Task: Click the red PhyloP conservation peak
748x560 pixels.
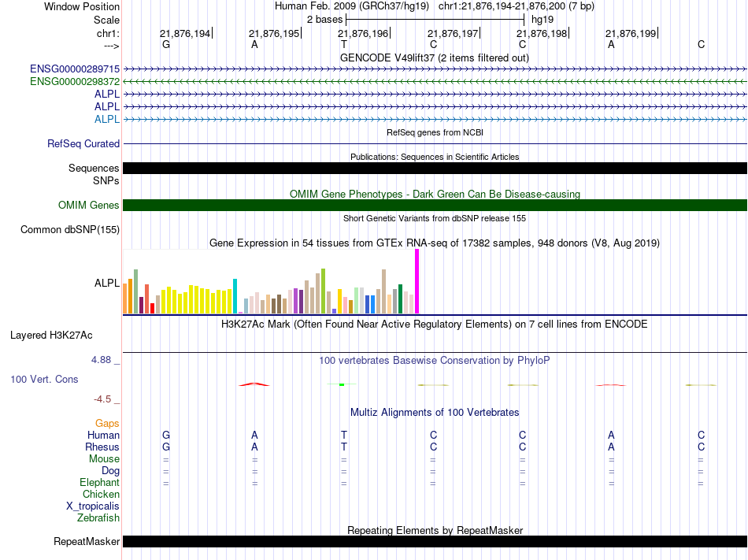Action: [x=254, y=384]
